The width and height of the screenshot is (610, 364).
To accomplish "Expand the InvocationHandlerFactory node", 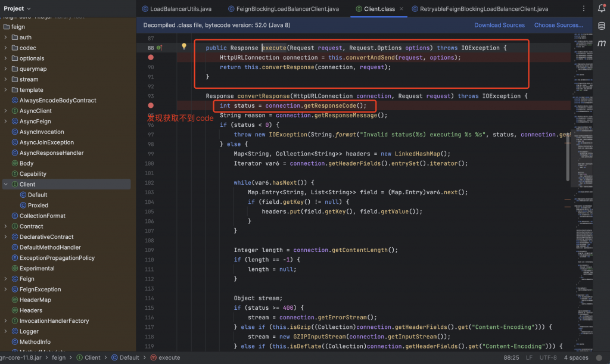I will coord(5,321).
